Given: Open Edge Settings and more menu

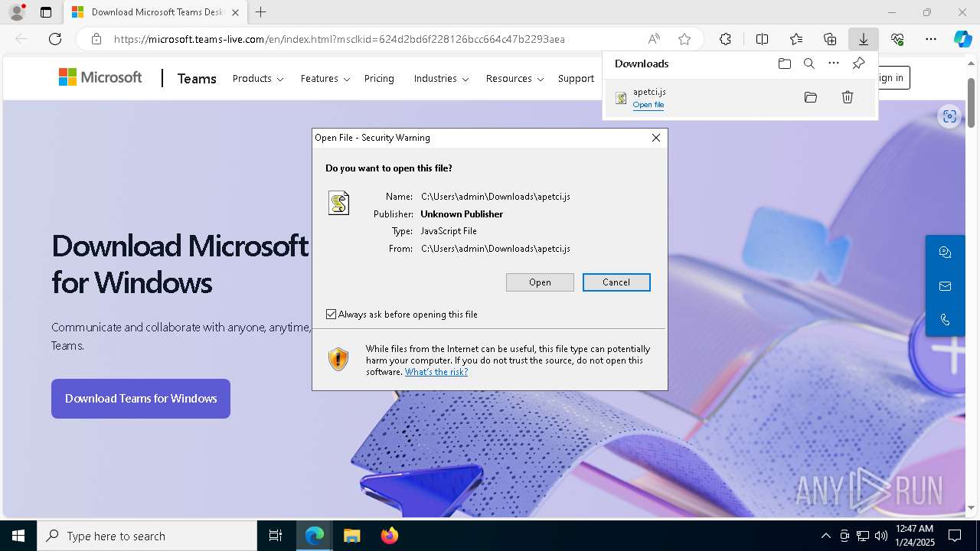Looking at the screenshot, I should click(931, 39).
